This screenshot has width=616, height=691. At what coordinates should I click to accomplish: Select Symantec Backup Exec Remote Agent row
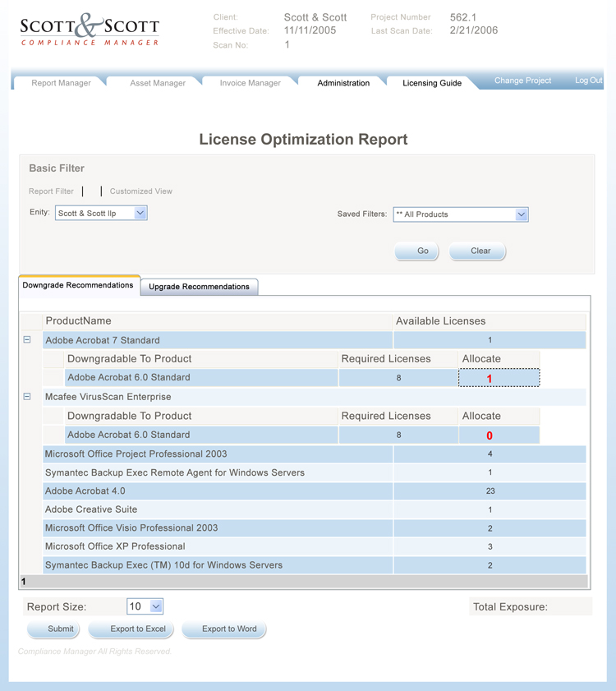point(315,472)
